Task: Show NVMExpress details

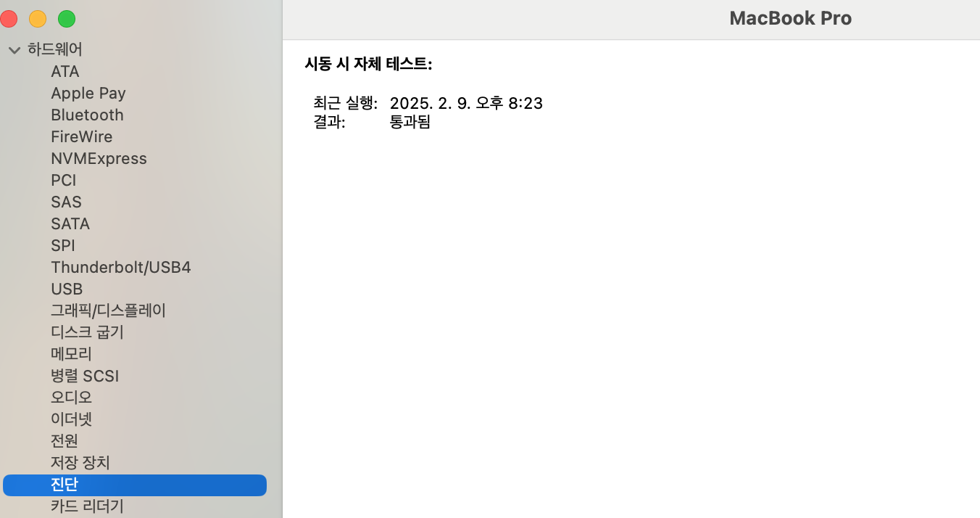Action: (x=99, y=159)
